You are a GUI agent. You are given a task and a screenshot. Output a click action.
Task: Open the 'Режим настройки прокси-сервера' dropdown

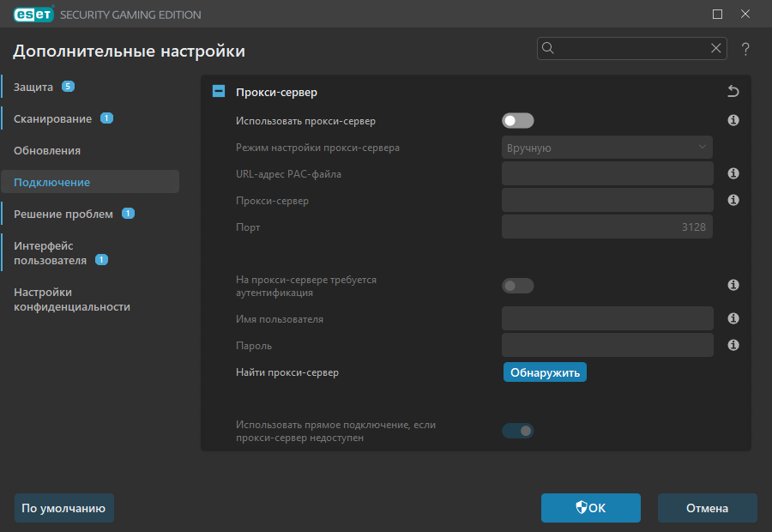point(607,148)
